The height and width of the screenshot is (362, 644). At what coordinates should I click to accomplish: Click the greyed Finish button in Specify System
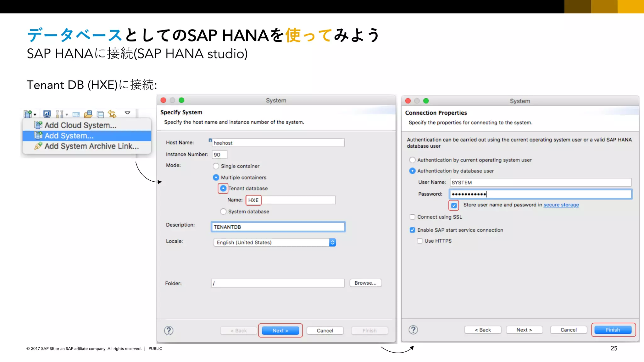pos(369,331)
